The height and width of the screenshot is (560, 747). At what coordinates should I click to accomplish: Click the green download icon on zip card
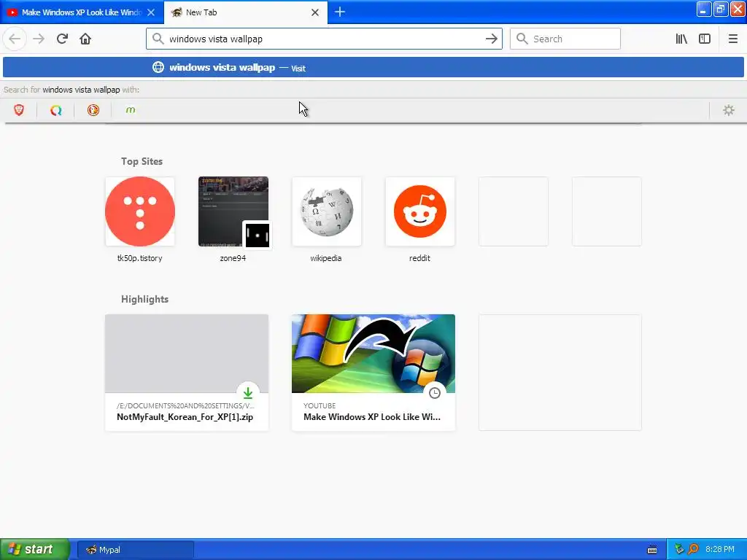[x=248, y=393]
